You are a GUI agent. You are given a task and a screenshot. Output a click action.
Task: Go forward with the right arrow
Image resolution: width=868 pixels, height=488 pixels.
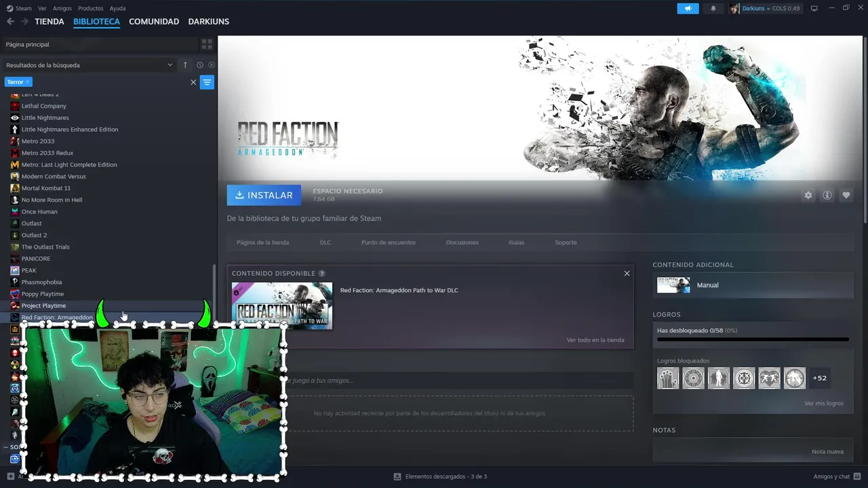click(x=24, y=22)
